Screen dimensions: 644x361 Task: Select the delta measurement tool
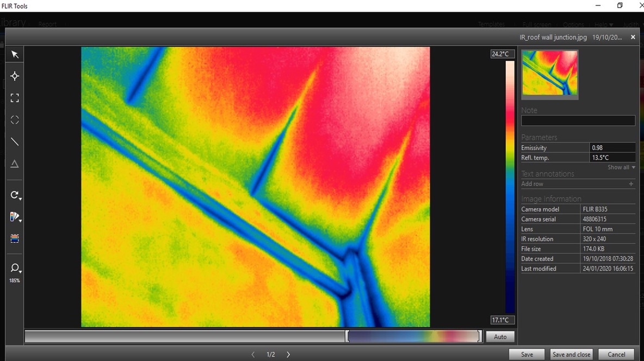tap(15, 163)
